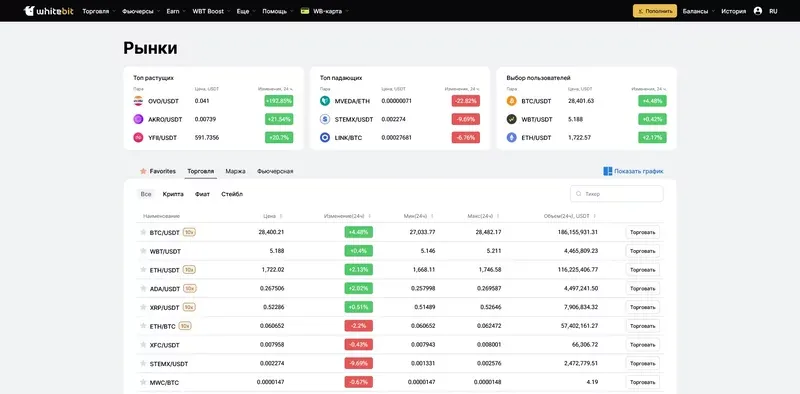800x394 pixels.
Task: Click the OVO/USDT coin icon
Action: 138,101
